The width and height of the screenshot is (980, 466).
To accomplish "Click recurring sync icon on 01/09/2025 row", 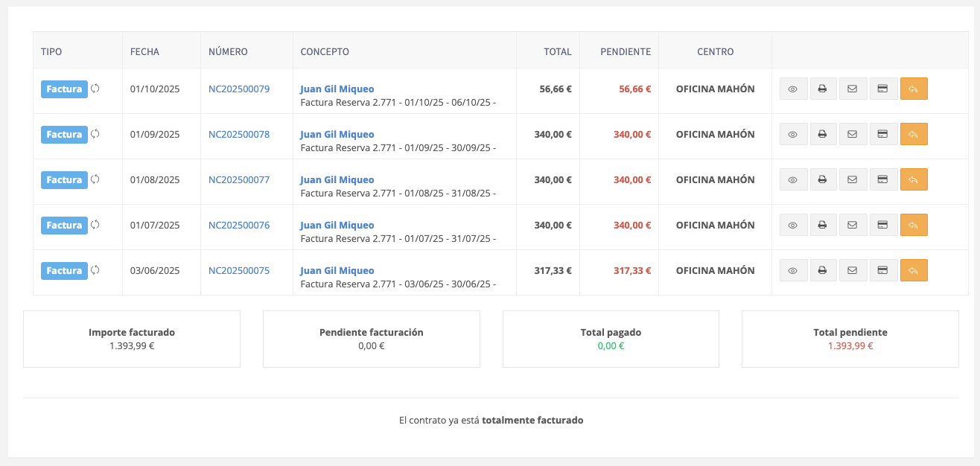I will tap(95, 134).
